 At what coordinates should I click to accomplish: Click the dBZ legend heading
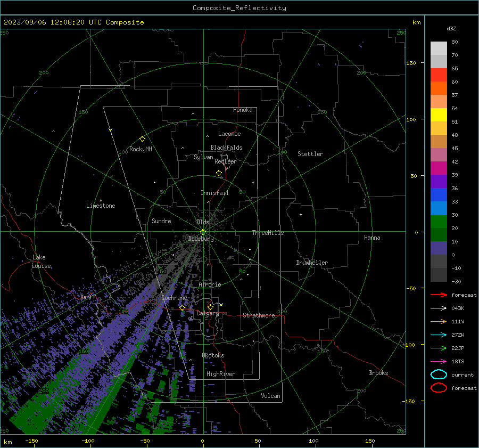(451, 28)
